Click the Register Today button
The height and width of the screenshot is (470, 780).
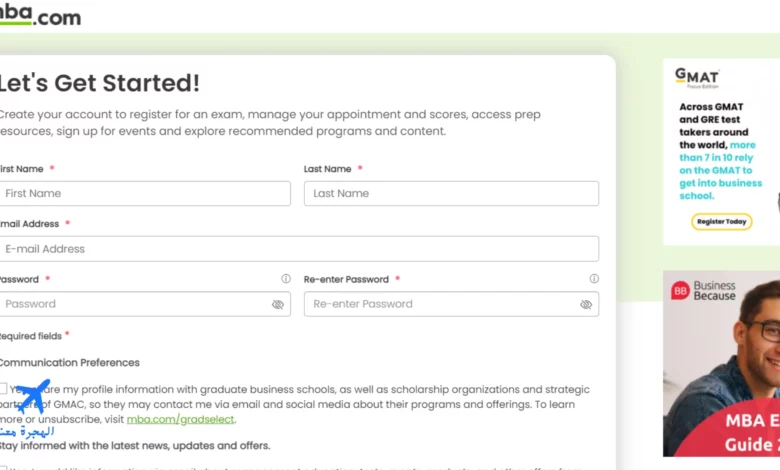(721, 221)
